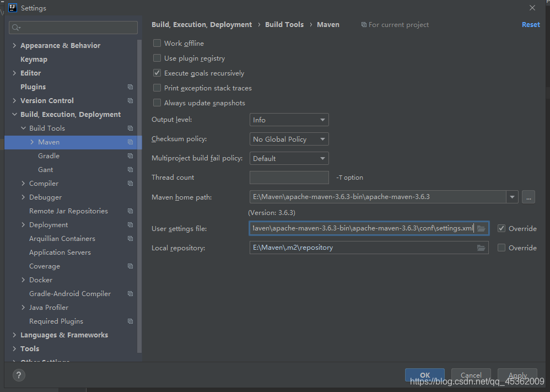Viewport: 550px width, 392px height.
Task: Click the For current project icon
Action: pyautogui.click(x=364, y=25)
